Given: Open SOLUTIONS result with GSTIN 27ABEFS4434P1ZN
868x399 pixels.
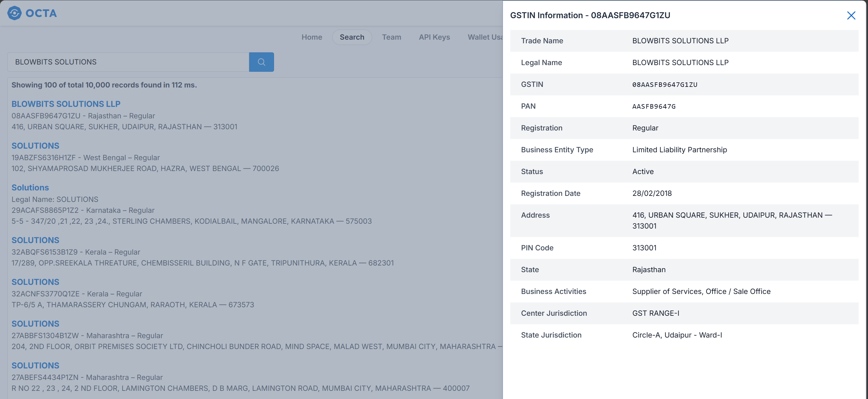Looking at the screenshot, I should click(x=35, y=366).
